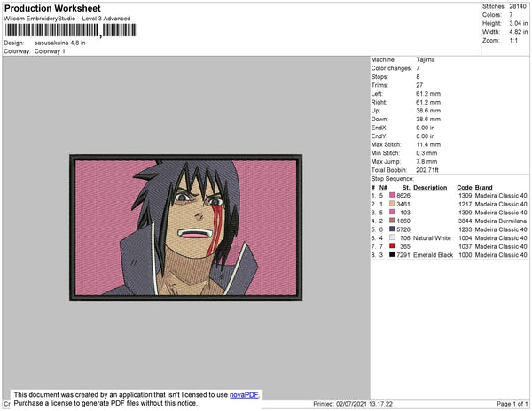Click the Production Worksheet title
The image size is (532, 411).
[x=52, y=8]
